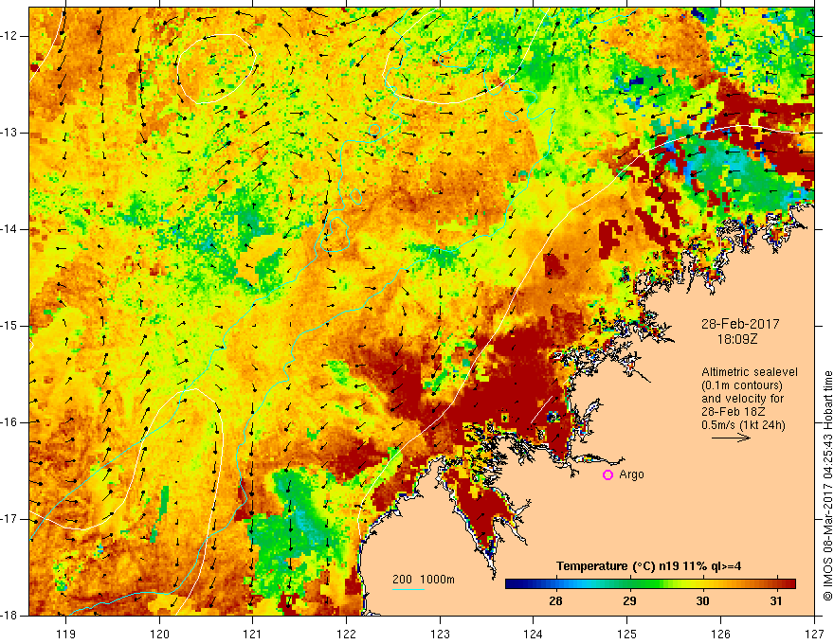Click the velocity scale reference arrow
Viewport: 834px width, 644px height.
(731, 438)
